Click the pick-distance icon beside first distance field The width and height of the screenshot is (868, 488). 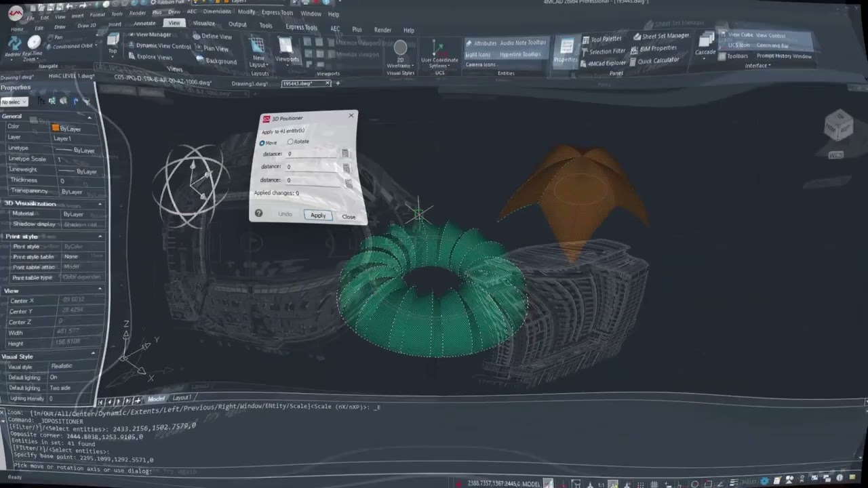pos(344,153)
